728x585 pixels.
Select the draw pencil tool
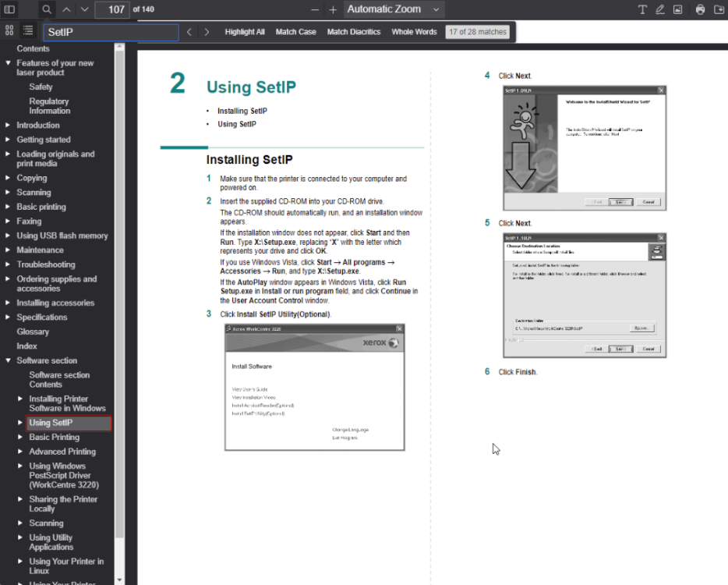click(659, 9)
